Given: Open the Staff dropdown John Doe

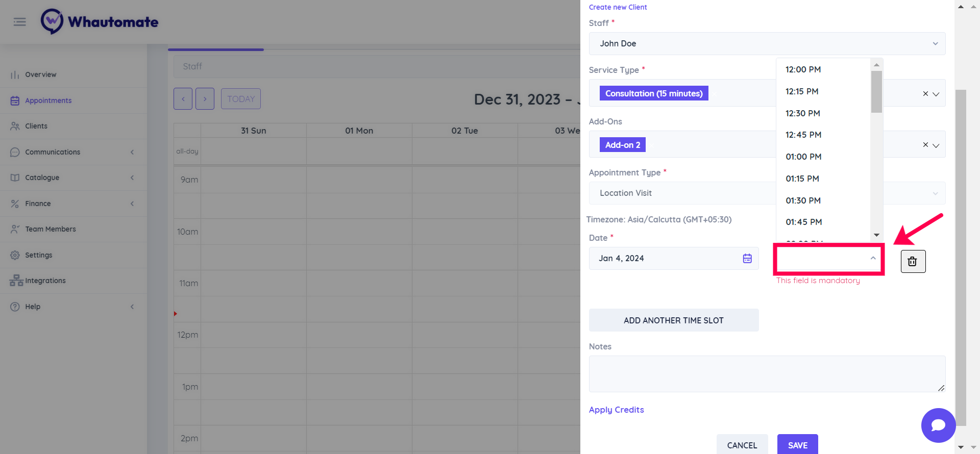Looking at the screenshot, I should [767, 44].
